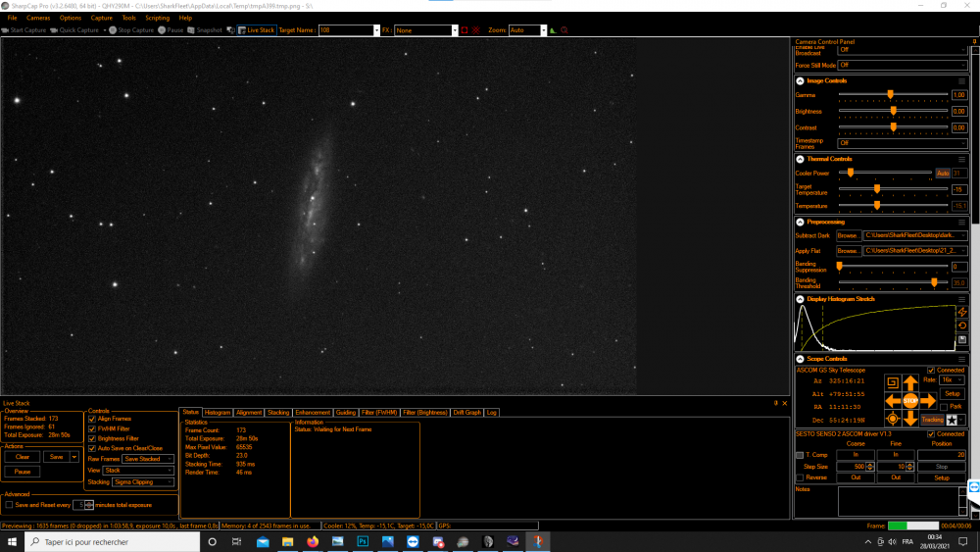
Task: Click the Gamma slider handle
Action: tap(890, 95)
